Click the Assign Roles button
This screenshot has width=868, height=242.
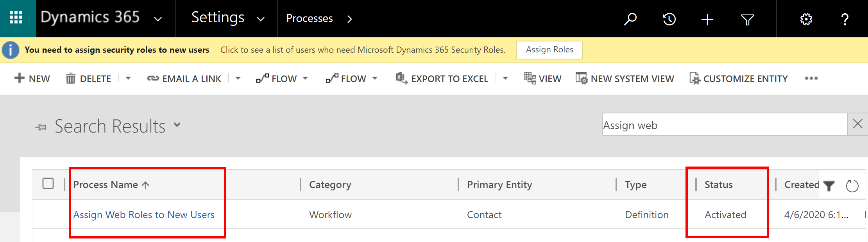click(x=549, y=50)
